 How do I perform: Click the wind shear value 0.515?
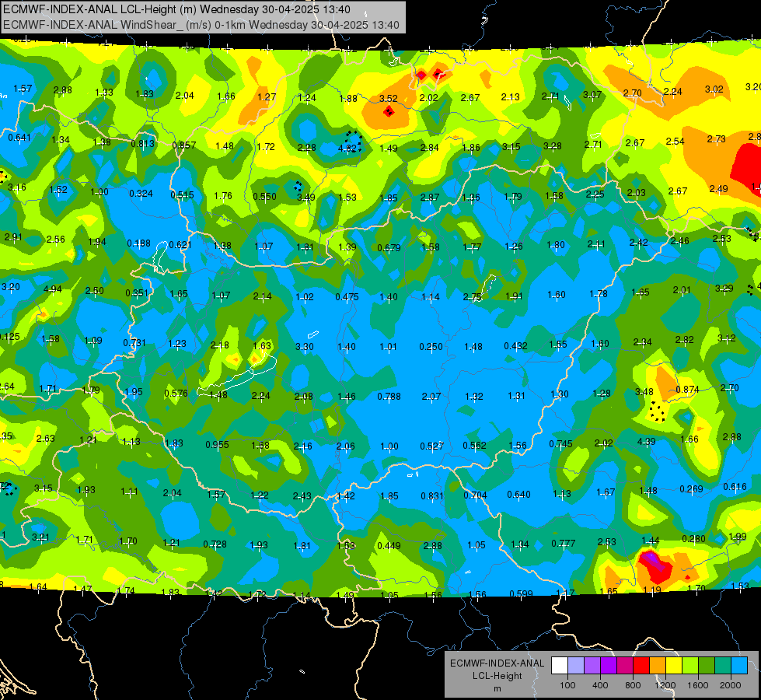(182, 195)
